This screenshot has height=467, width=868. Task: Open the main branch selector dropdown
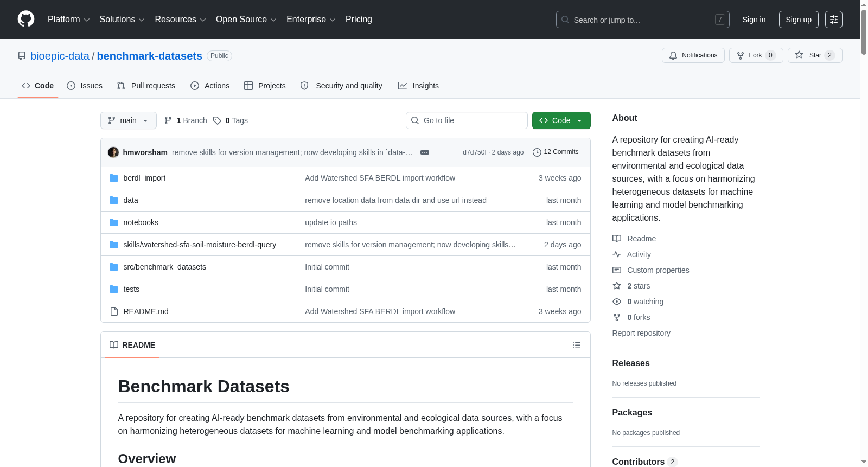pyautogui.click(x=129, y=120)
